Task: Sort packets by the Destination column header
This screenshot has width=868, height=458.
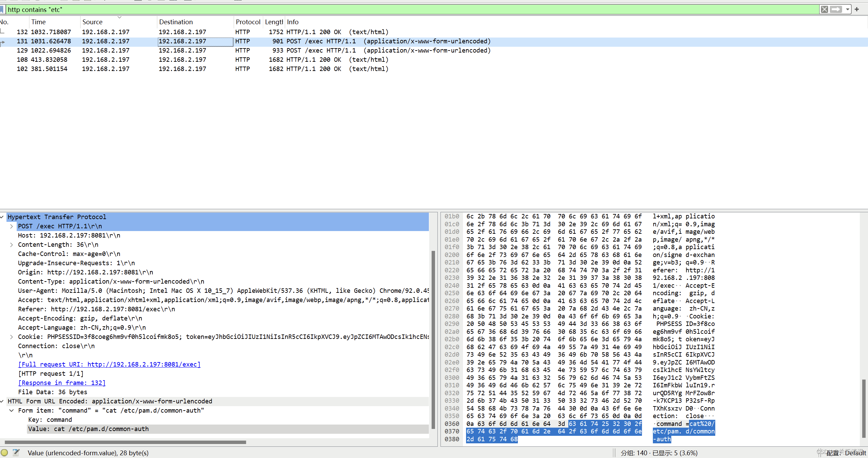Action: pyautogui.click(x=195, y=22)
